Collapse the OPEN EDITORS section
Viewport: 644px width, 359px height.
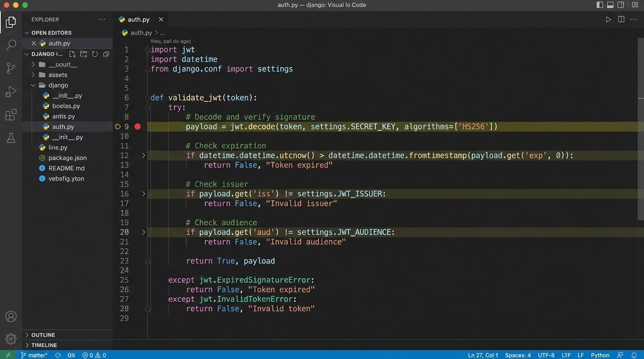coord(27,32)
